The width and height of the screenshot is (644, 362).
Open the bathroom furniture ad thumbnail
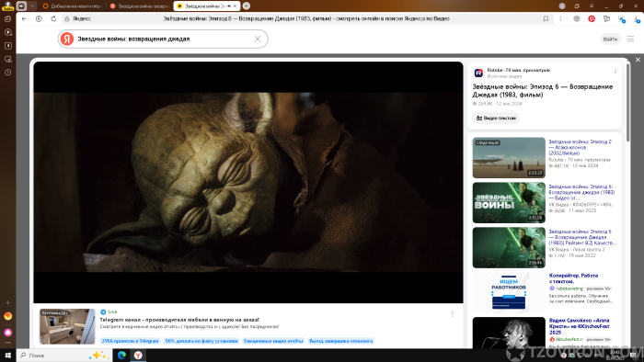67,326
